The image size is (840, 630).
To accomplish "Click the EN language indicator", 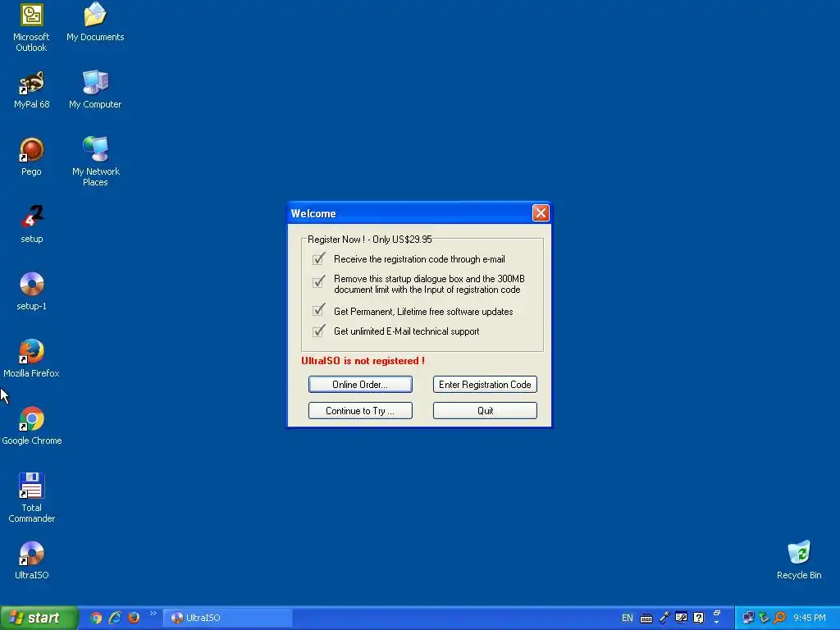I will 628,618.
